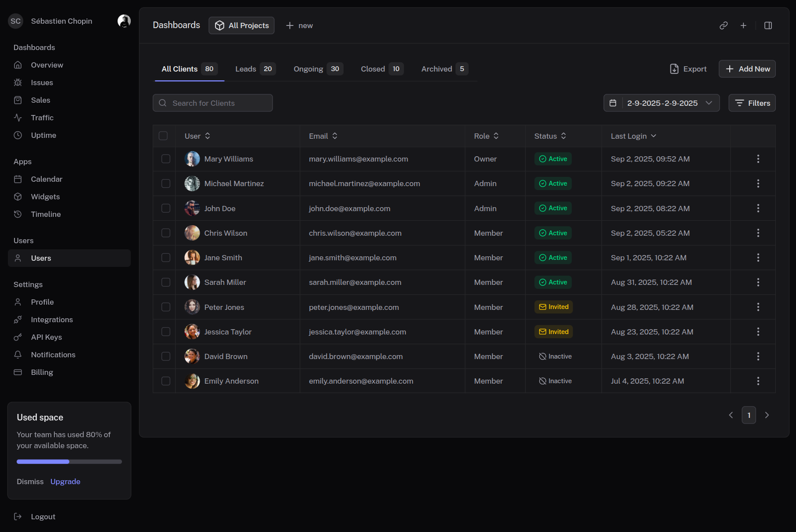This screenshot has width=796, height=532.
Task: Open row actions menu for Mary Williams
Action: click(758, 159)
